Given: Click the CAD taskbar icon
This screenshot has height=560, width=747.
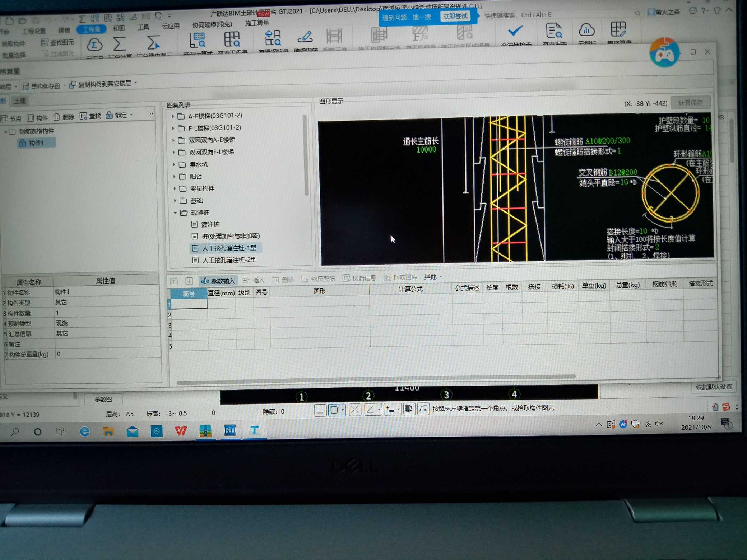Looking at the screenshot, I should tap(230, 430).
